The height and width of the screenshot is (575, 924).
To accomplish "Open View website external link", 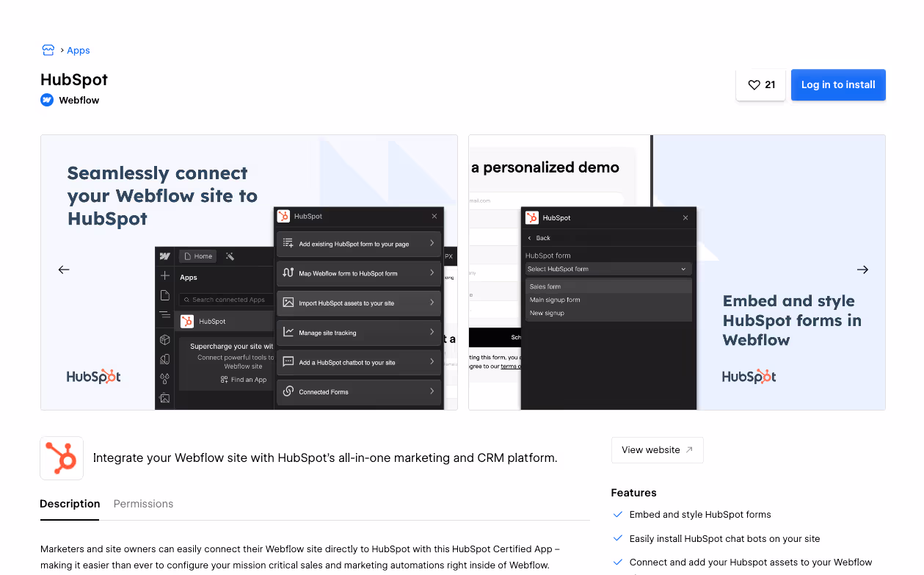I will tap(657, 450).
